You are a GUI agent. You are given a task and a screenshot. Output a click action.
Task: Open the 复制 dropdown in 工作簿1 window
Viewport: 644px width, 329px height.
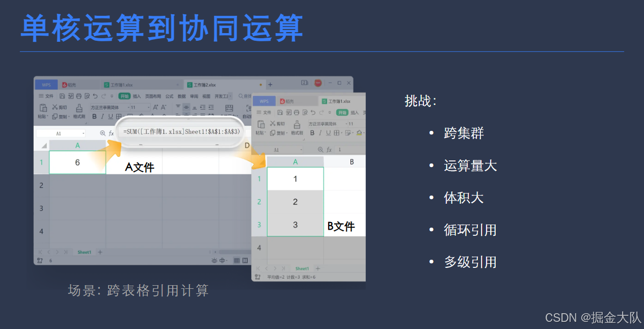pos(287,133)
